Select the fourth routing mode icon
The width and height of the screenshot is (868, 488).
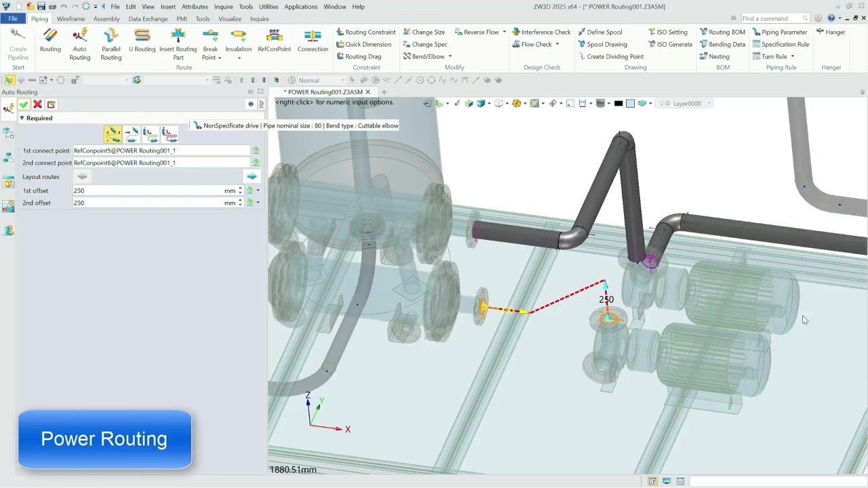(x=170, y=134)
